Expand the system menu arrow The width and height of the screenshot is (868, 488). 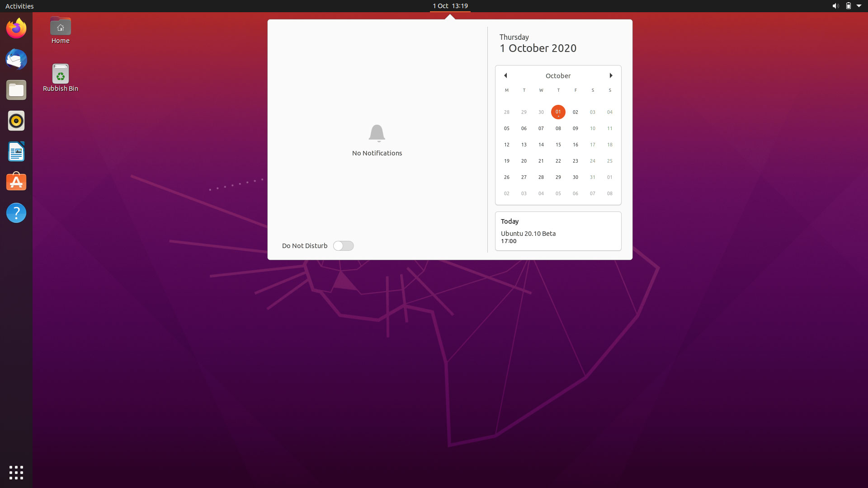click(859, 6)
